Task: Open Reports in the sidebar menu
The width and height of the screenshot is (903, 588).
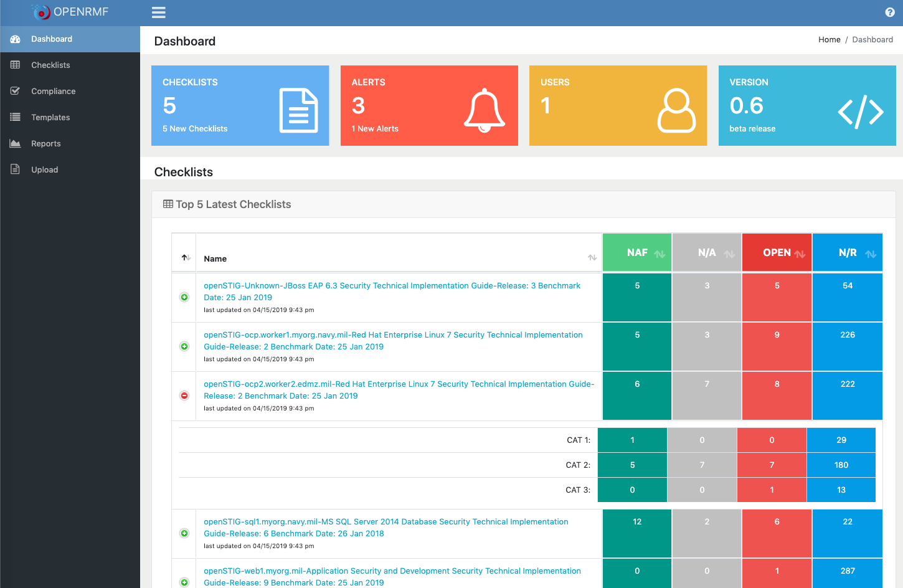Action: click(70, 143)
